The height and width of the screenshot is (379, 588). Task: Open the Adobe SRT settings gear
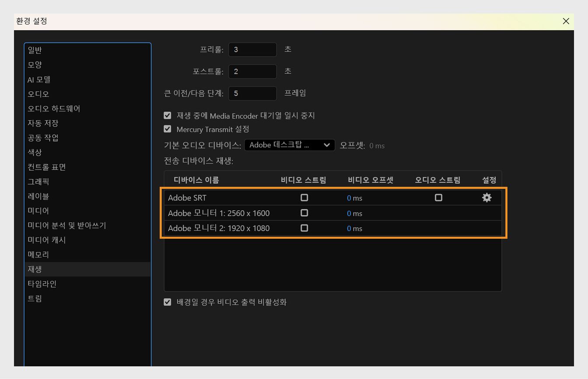486,198
